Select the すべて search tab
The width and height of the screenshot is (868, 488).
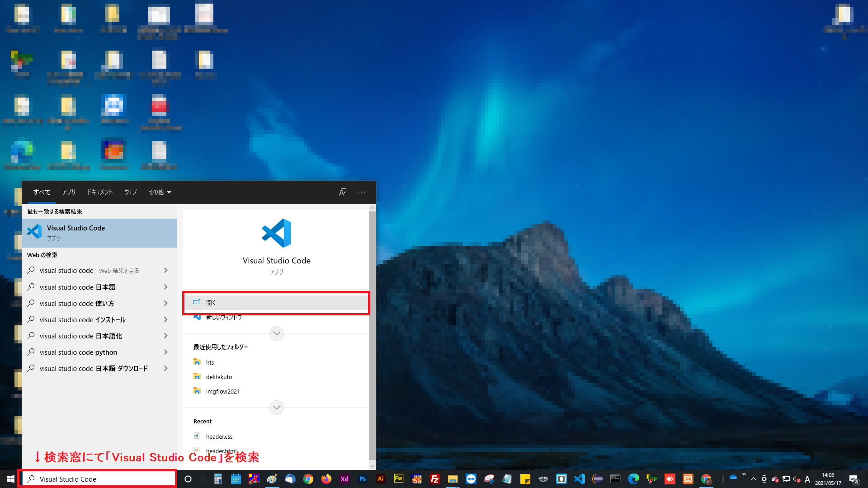(42, 192)
